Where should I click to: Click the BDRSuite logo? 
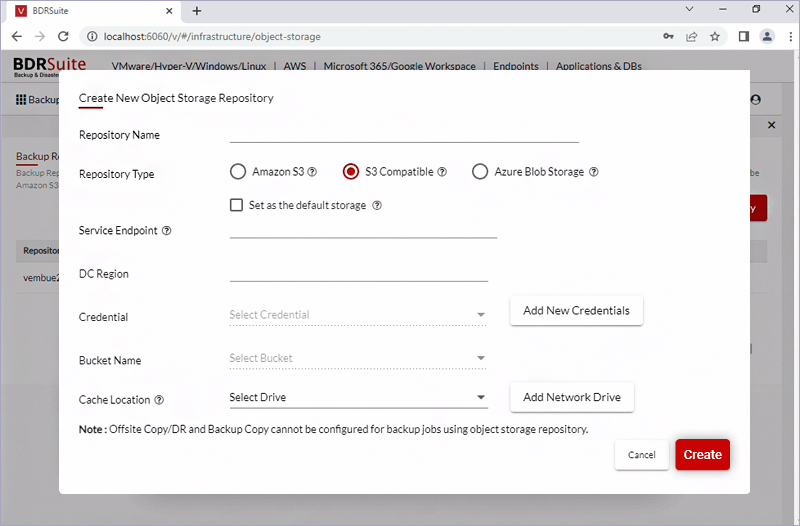click(49, 67)
